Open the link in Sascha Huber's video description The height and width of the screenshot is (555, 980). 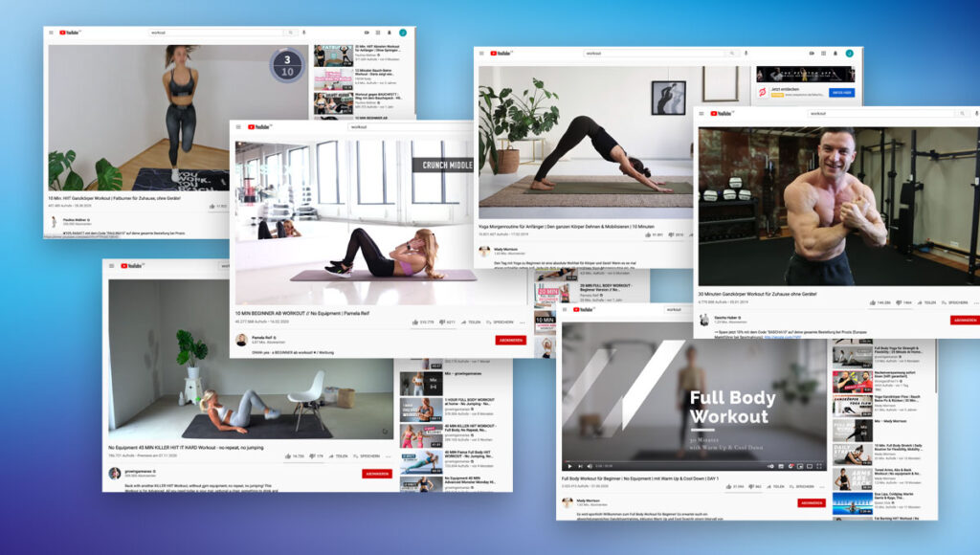782,337
